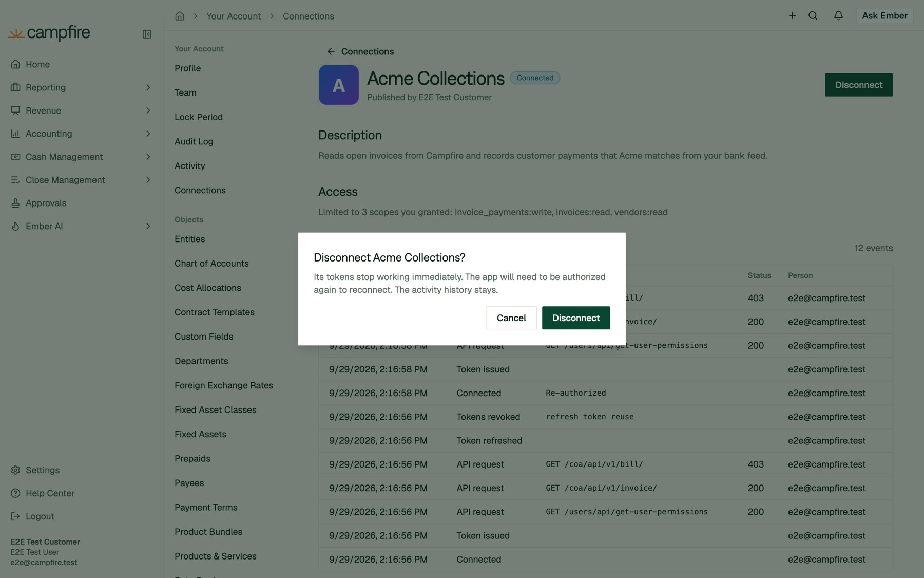Expand the Accounting chevron
Image resolution: width=924 pixels, height=578 pixels.
(148, 134)
